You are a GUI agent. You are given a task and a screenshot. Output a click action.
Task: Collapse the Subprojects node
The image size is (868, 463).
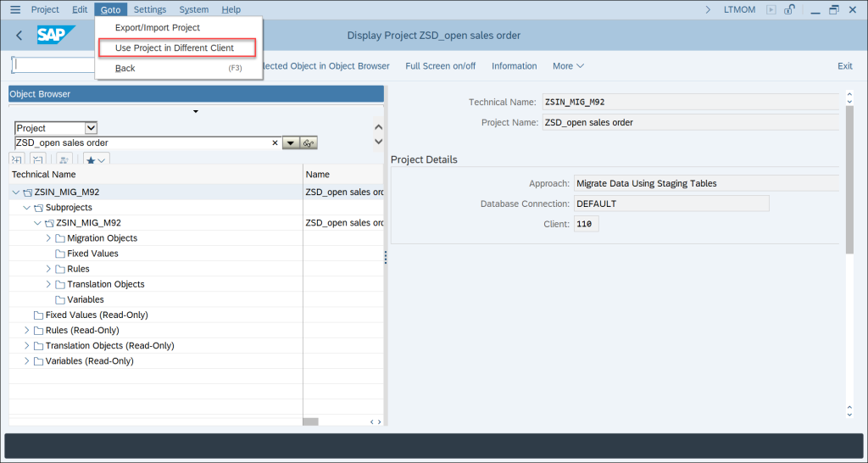[26, 208]
